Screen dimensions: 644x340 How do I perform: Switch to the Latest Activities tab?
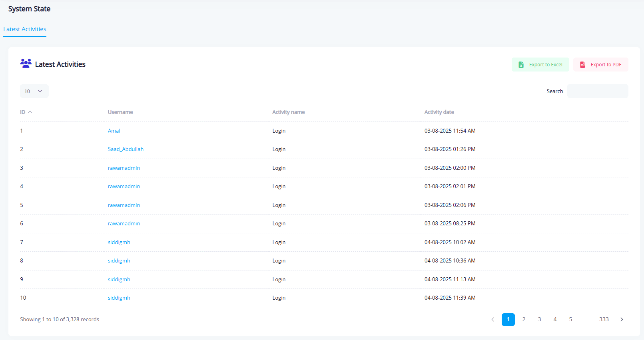tap(25, 29)
